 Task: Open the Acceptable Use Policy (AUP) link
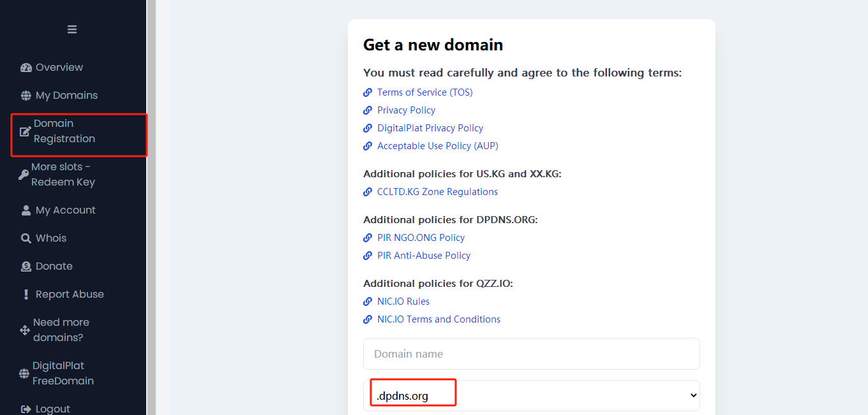(x=437, y=146)
